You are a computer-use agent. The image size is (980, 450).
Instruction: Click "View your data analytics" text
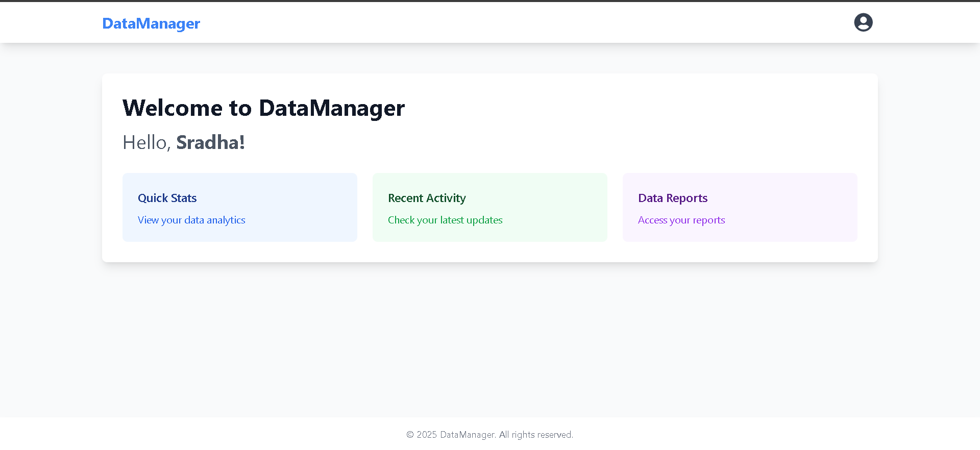191,220
